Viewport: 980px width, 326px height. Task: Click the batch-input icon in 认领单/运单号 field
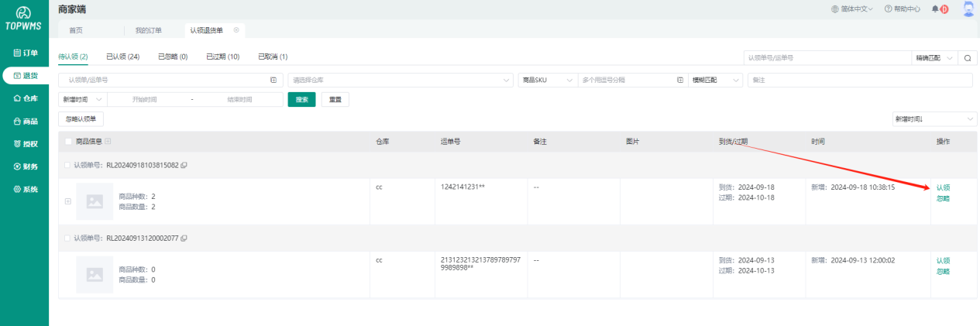point(273,80)
